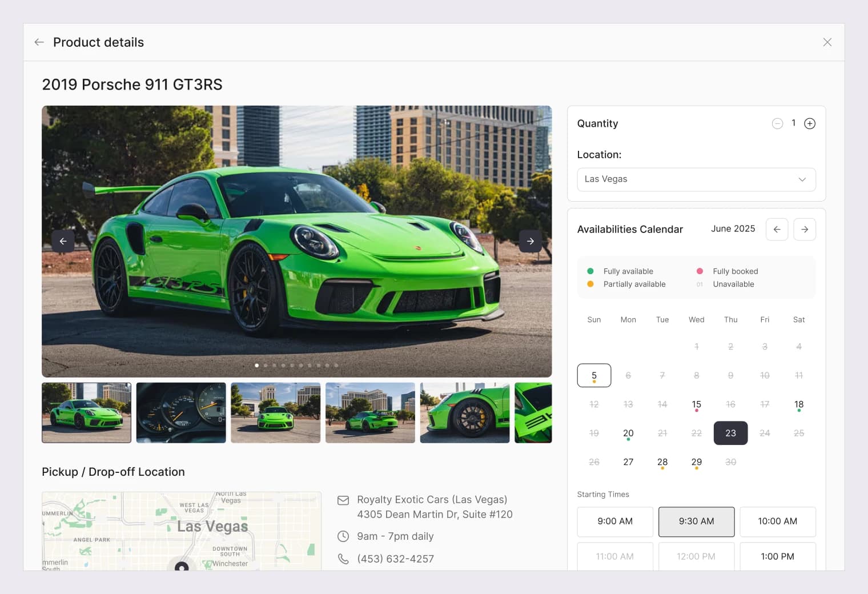Click the first carousel pagination dot
This screenshot has height=594, width=868.
[x=257, y=365]
